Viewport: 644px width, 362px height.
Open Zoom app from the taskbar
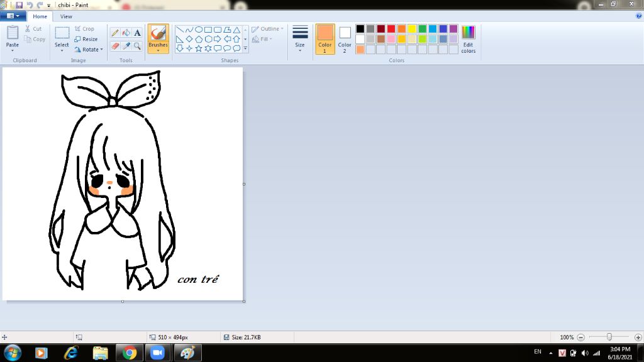[157, 353]
